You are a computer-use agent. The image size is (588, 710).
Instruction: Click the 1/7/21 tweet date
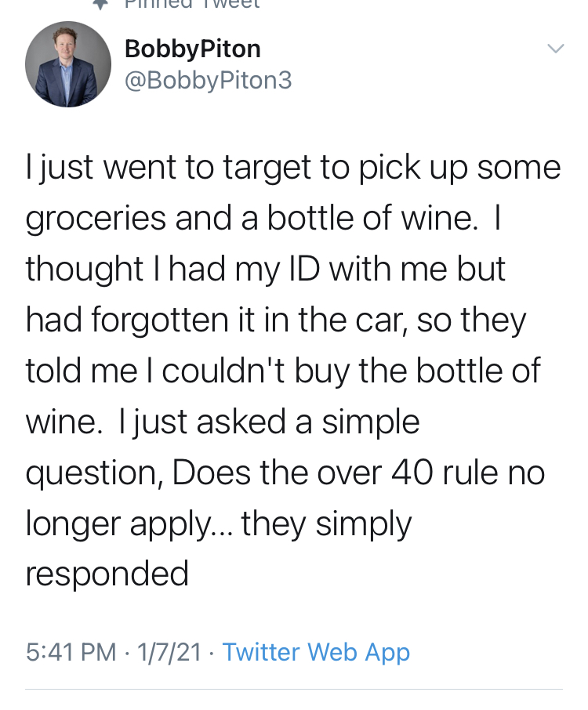pos(169,652)
